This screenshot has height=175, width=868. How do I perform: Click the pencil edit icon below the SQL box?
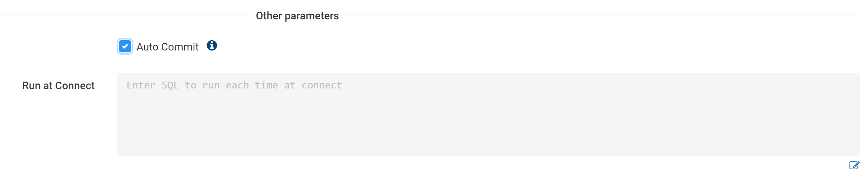[x=854, y=165]
